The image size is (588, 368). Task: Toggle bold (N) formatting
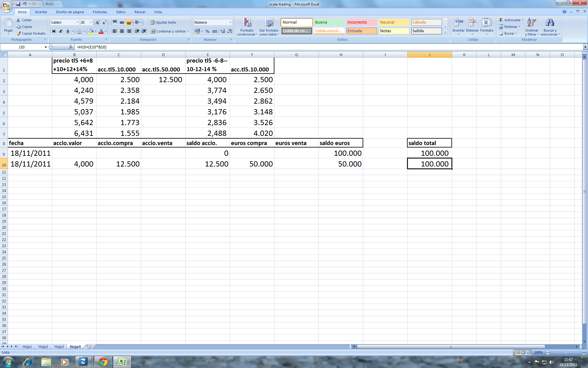pos(54,31)
